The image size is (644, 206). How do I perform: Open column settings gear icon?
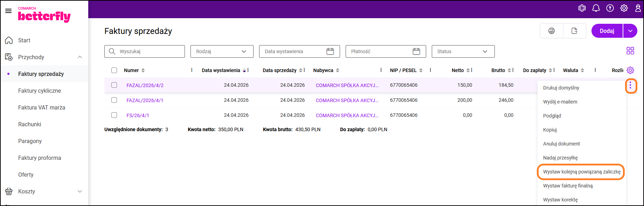pos(630,70)
